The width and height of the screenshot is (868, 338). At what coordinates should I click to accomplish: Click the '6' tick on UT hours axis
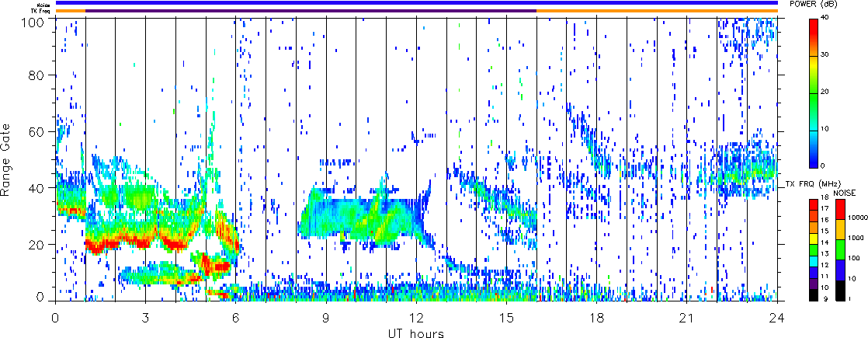236,318
